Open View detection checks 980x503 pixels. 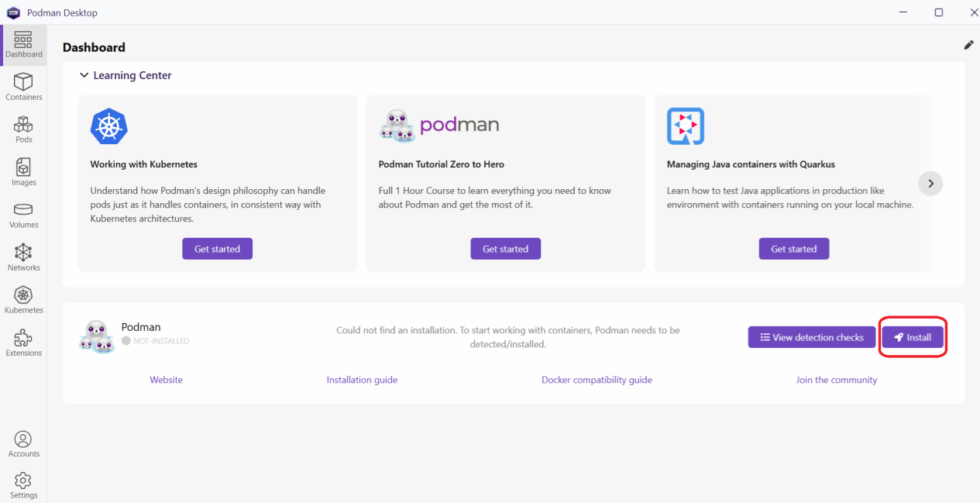pyautogui.click(x=811, y=336)
